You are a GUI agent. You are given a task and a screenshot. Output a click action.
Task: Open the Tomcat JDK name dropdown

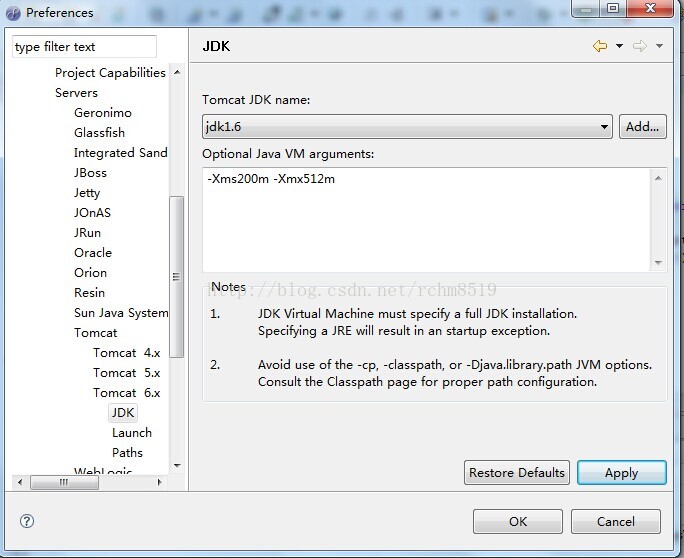[x=407, y=127]
